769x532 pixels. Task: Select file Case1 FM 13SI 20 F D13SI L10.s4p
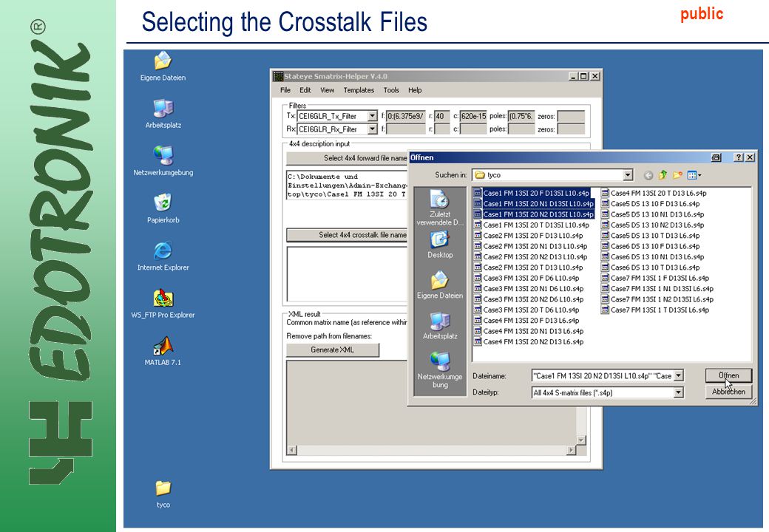pyautogui.click(x=531, y=193)
